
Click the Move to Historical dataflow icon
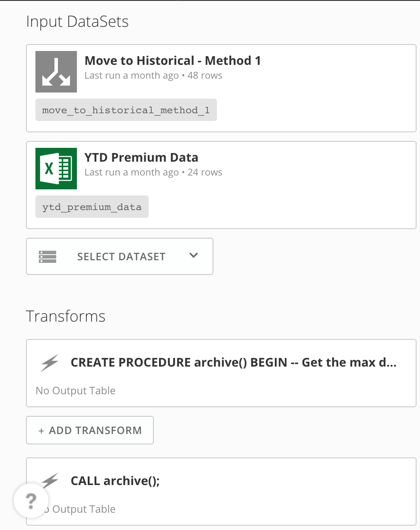(x=56, y=72)
